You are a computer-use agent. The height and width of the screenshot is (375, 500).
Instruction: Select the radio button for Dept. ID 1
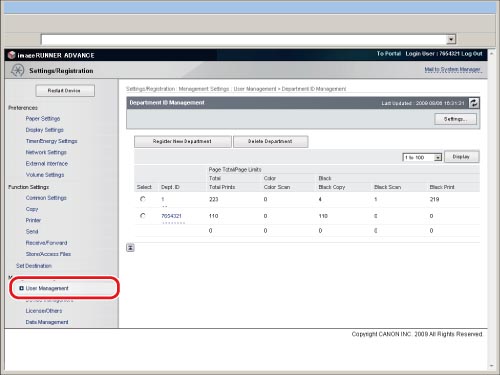pos(143,199)
